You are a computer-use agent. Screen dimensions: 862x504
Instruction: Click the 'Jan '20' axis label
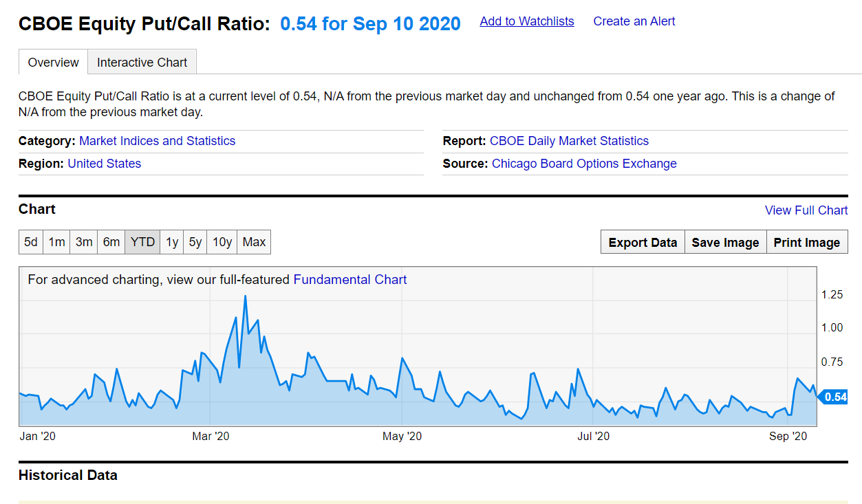tap(38, 436)
